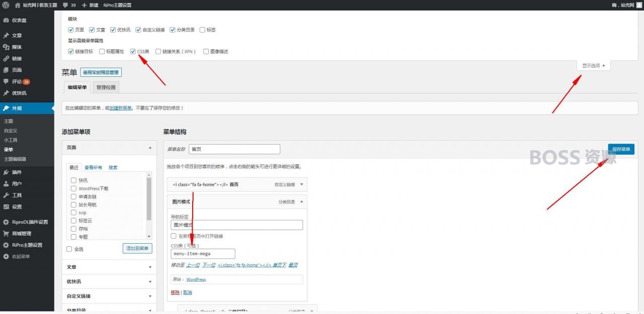Open the 用户 users icon in the sidebar
Image resolution: width=644 pixels, height=314 pixels.
pyautogui.click(x=6, y=184)
